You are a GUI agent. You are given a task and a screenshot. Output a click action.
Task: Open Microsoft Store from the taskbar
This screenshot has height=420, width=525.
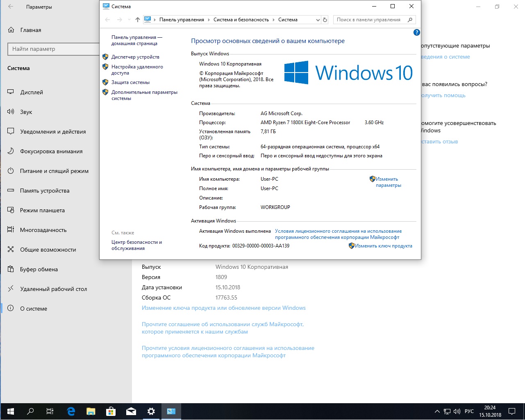(x=111, y=411)
